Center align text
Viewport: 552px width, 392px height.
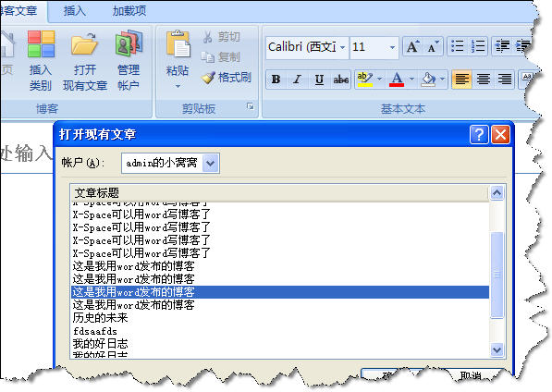[x=484, y=80]
